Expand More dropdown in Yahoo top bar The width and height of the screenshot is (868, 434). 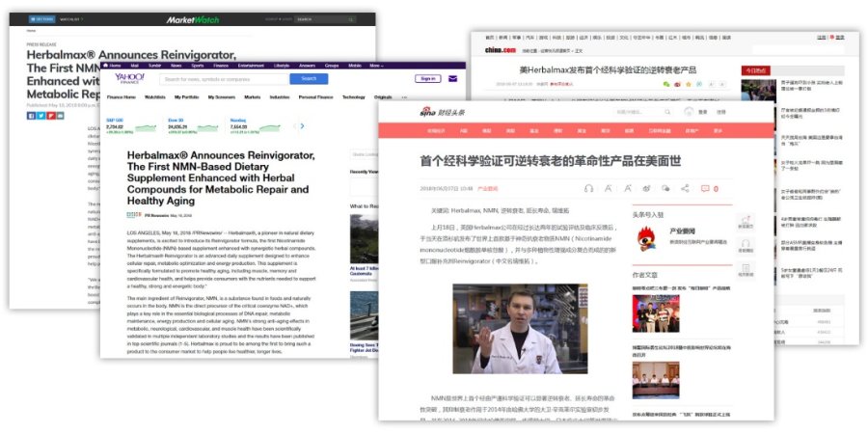[376, 66]
